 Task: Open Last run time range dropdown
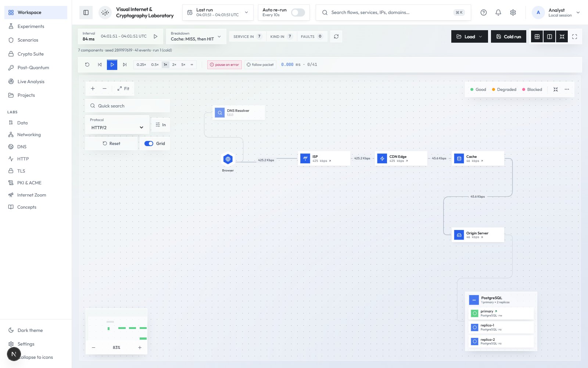point(218,13)
